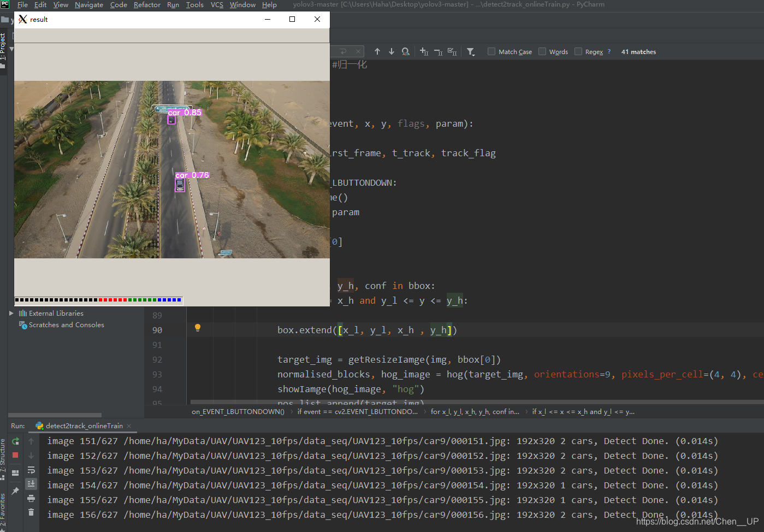Go to next search occurrence
This screenshot has width=764, height=532.
point(392,51)
